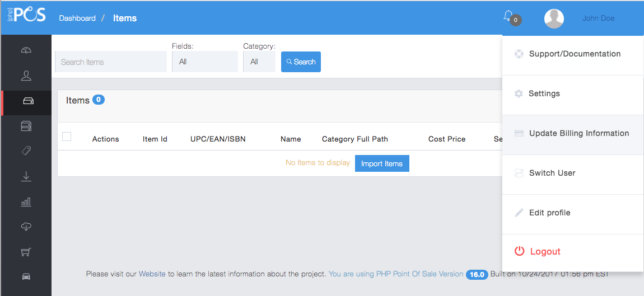
Task: Open the Category dropdown
Action: (259, 62)
